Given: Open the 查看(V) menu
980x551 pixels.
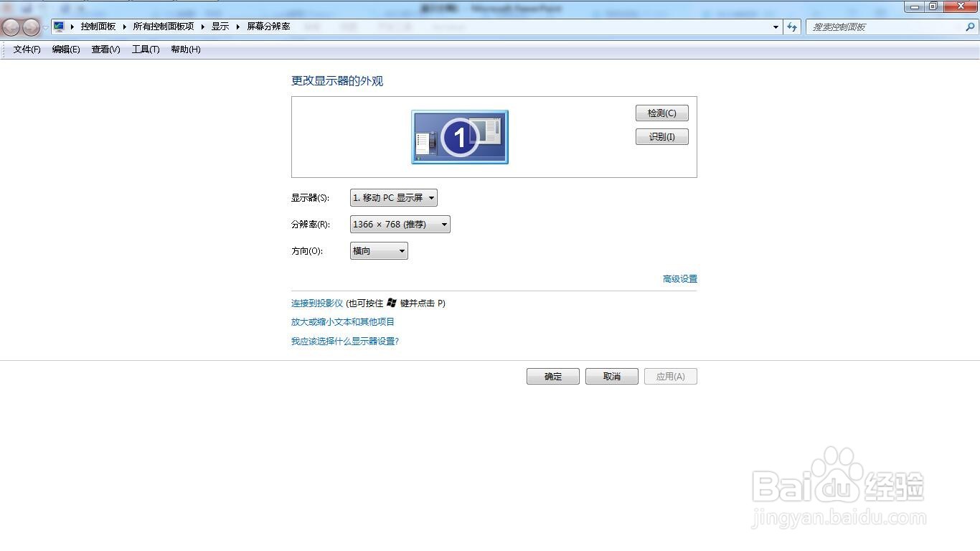Looking at the screenshot, I should point(105,50).
